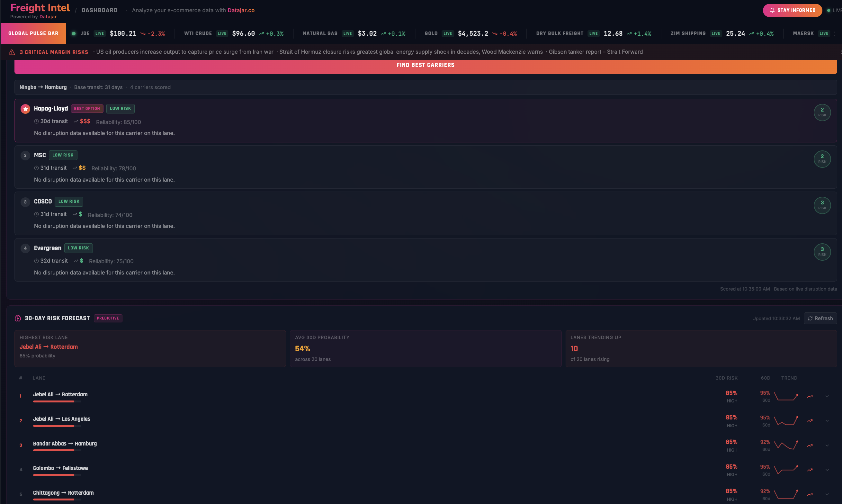Select the Global Pulse Bar label
The width and height of the screenshot is (842, 504).
tap(33, 33)
